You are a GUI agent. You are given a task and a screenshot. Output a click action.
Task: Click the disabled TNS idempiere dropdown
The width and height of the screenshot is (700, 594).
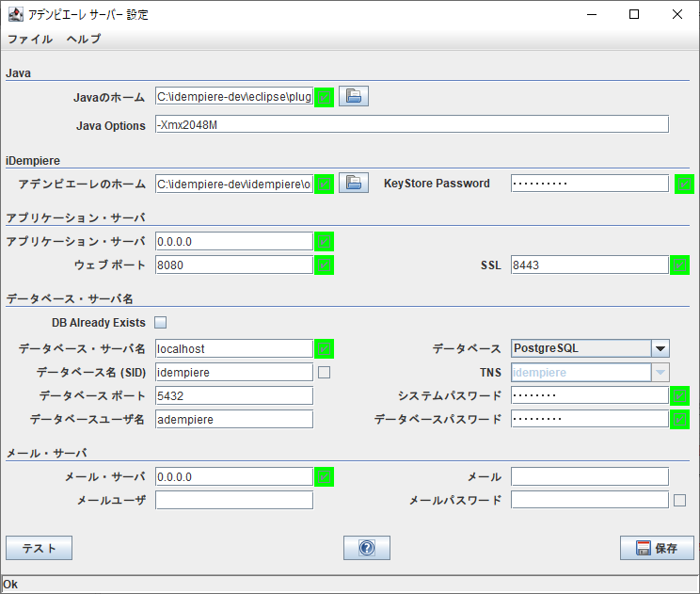point(590,372)
